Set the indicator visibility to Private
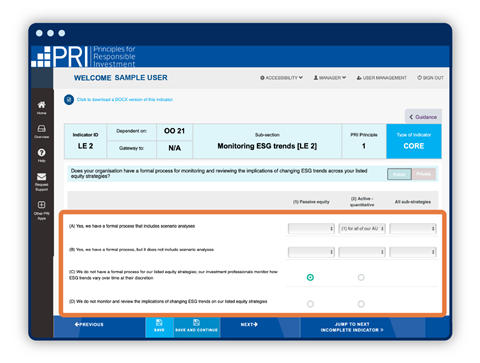This screenshot has width=480, height=363. pos(424,174)
